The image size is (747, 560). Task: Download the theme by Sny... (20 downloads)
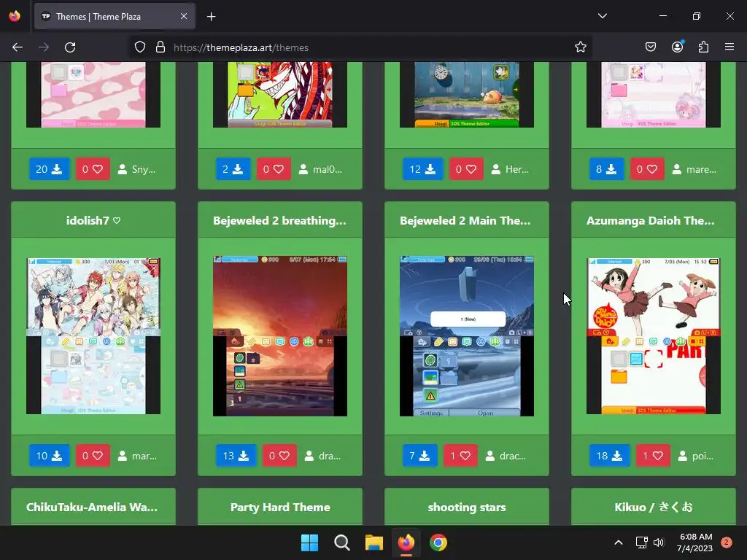pos(49,169)
